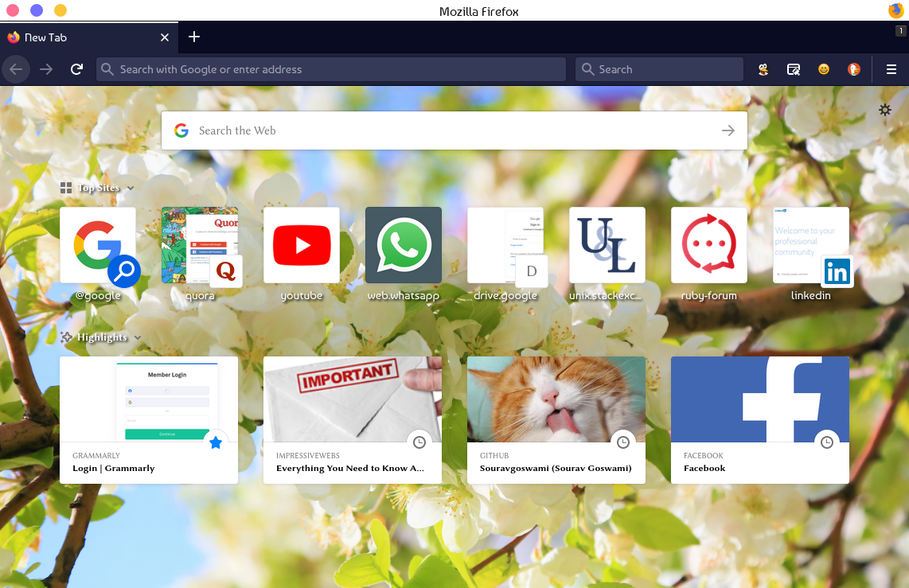
Task: Open the Facebook highlight card
Action: [760, 420]
